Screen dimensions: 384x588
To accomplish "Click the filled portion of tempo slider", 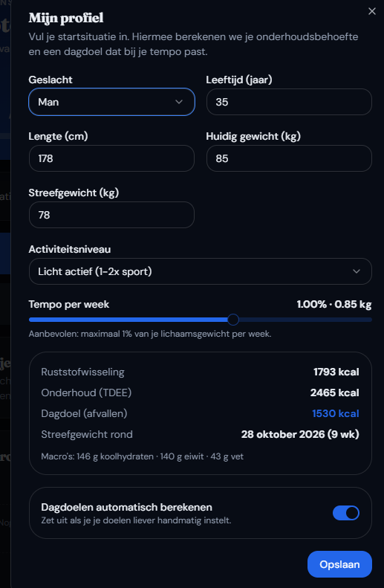I will click(x=128, y=320).
